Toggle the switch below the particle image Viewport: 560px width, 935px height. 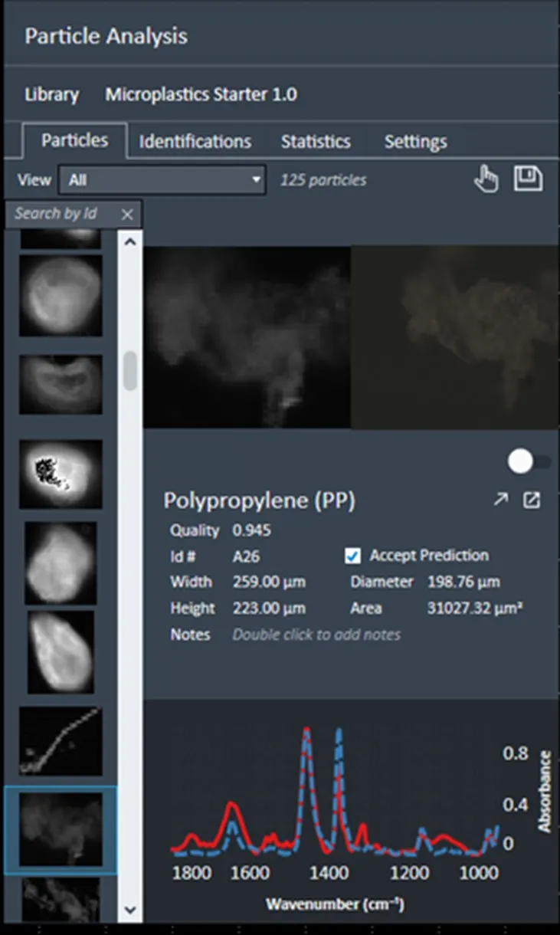tap(529, 461)
